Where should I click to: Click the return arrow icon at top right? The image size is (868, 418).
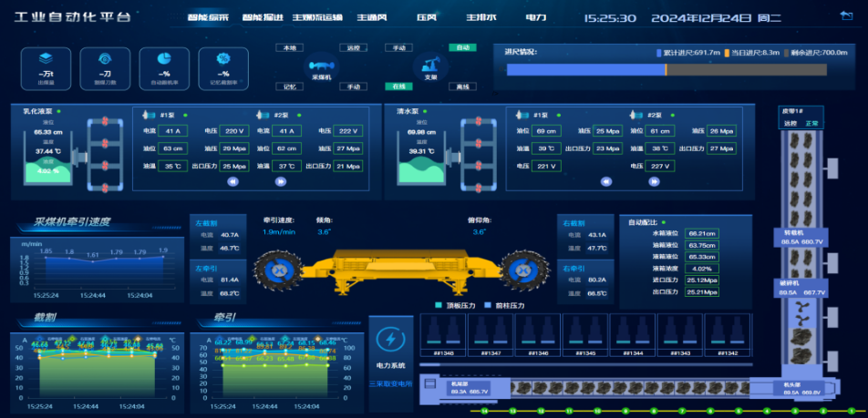(846, 16)
